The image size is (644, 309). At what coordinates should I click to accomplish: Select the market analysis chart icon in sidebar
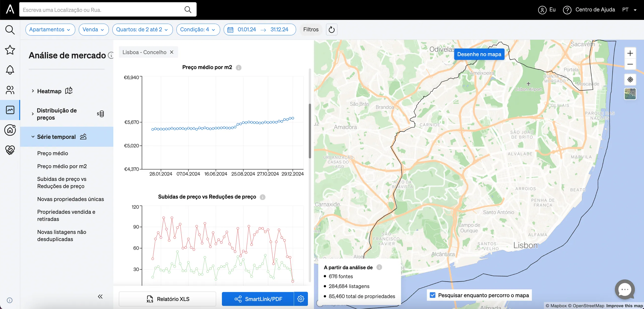[x=10, y=110]
